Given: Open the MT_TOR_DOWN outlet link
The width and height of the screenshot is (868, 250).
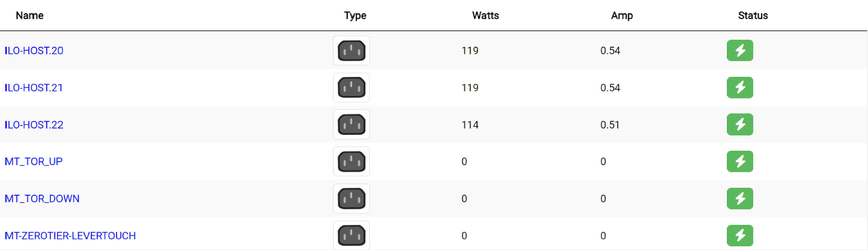Looking at the screenshot, I should tap(42, 199).
